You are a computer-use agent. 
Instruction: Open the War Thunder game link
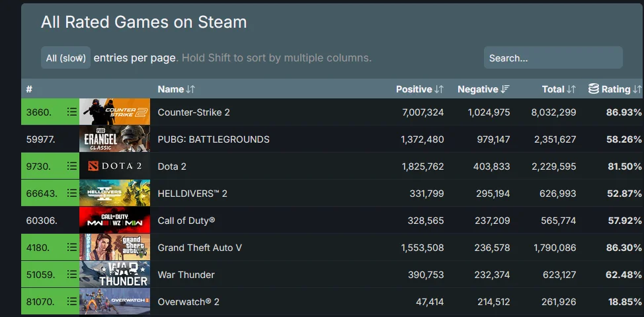(186, 275)
